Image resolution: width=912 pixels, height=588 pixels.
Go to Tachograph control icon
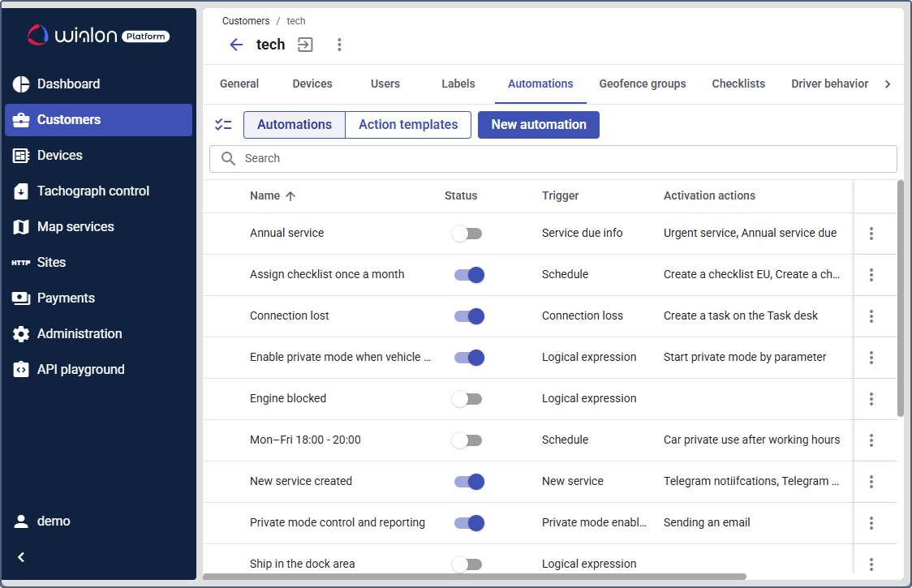click(21, 191)
